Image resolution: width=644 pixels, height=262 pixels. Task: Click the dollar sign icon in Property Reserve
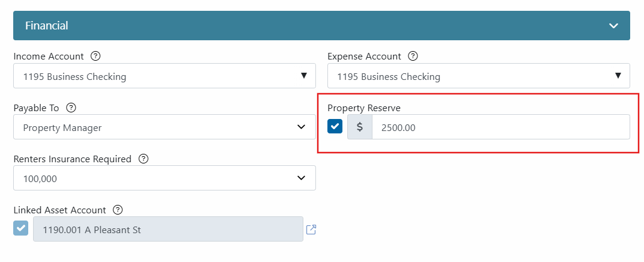[359, 127]
